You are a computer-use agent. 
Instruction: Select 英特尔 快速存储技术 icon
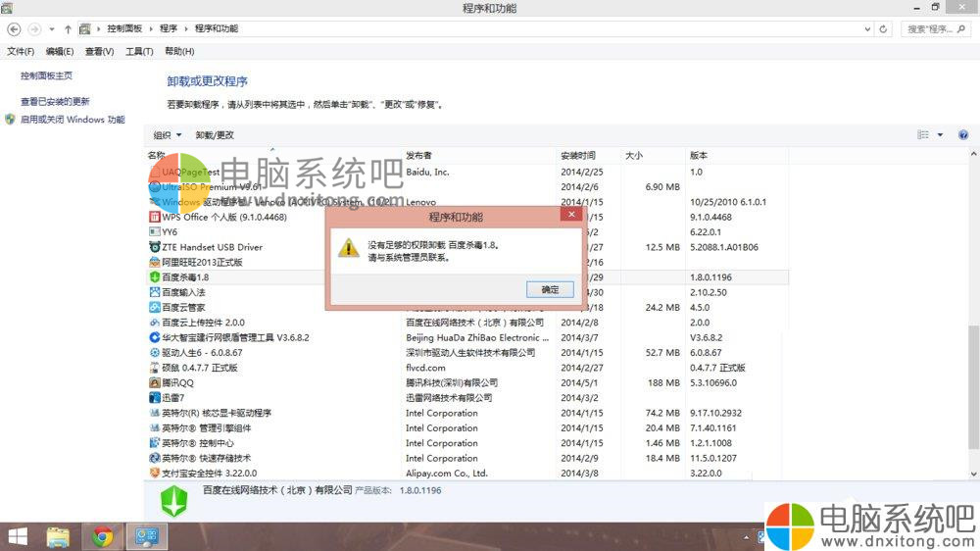pyautogui.click(x=155, y=458)
